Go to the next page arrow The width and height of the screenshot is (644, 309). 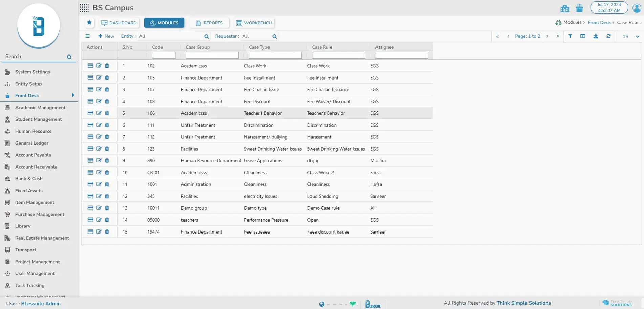pos(547,36)
